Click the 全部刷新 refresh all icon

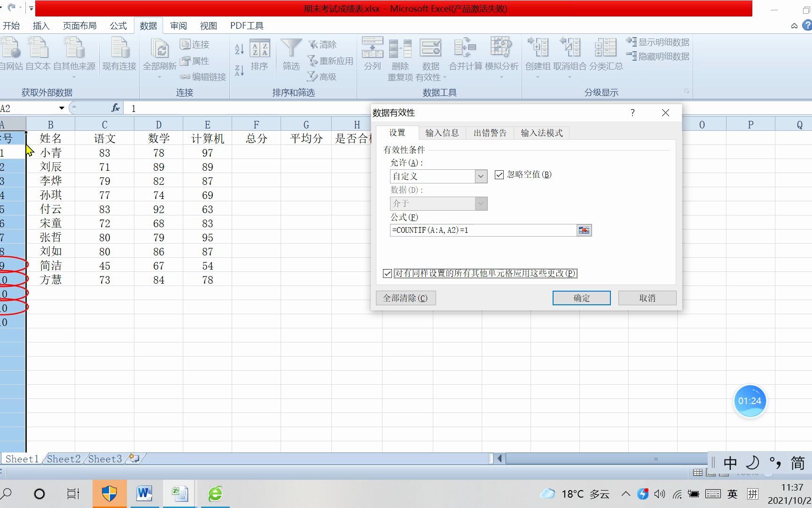159,53
